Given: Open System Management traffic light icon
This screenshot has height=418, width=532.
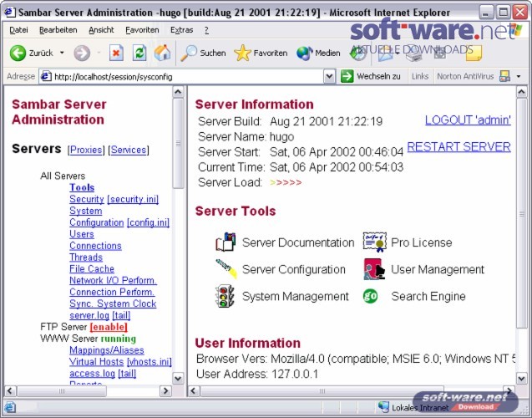Looking at the screenshot, I should tap(225, 296).
